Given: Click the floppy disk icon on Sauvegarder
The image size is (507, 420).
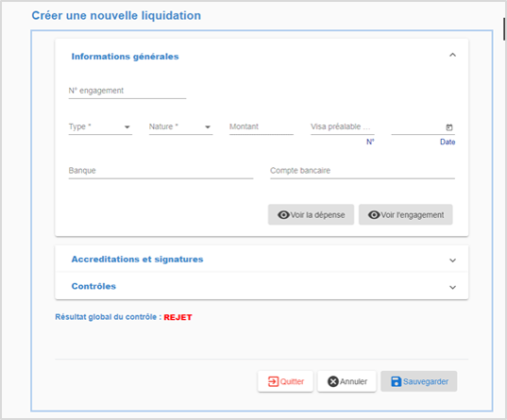Looking at the screenshot, I should coord(396,381).
